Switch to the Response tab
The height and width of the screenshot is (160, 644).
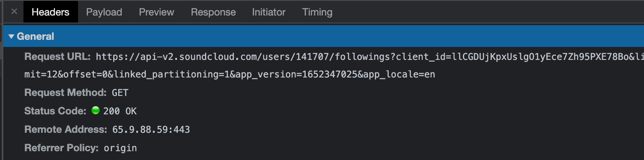(x=213, y=12)
